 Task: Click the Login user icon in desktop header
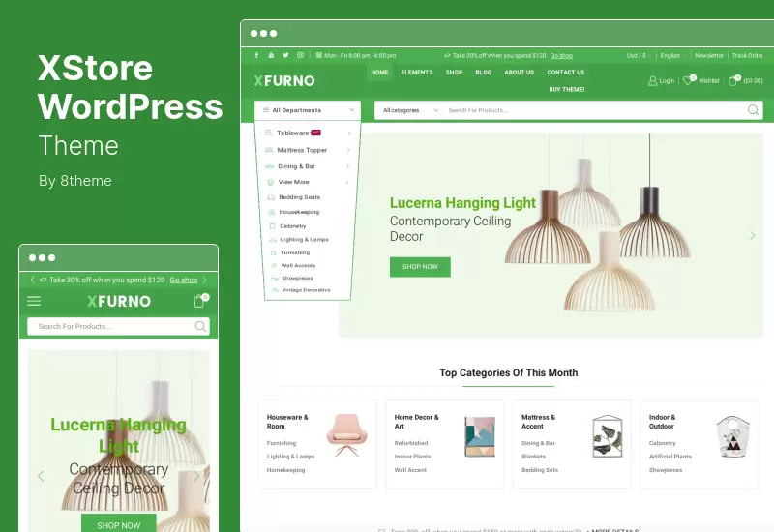(x=652, y=80)
